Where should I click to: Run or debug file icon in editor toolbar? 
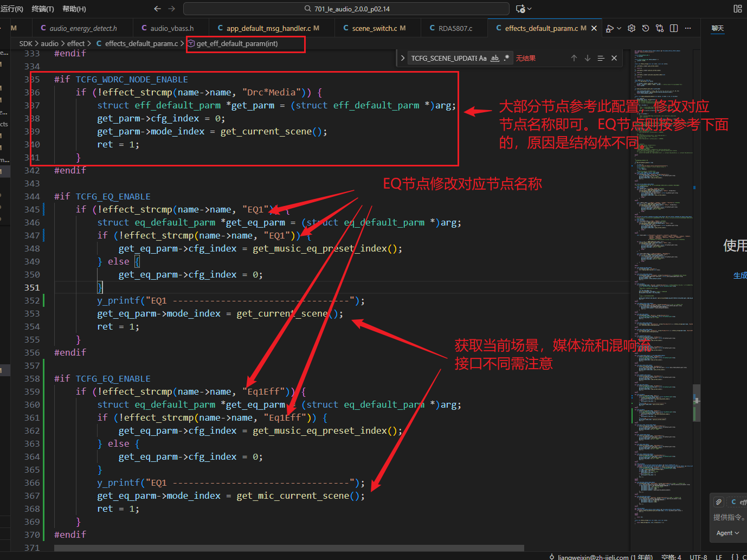pyautogui.click(x=610, y=28)
